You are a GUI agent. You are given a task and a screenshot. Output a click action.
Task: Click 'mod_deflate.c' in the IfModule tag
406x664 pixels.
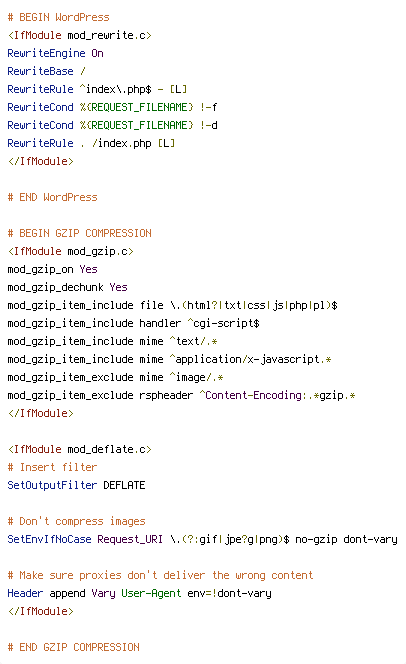coord(106,449)
